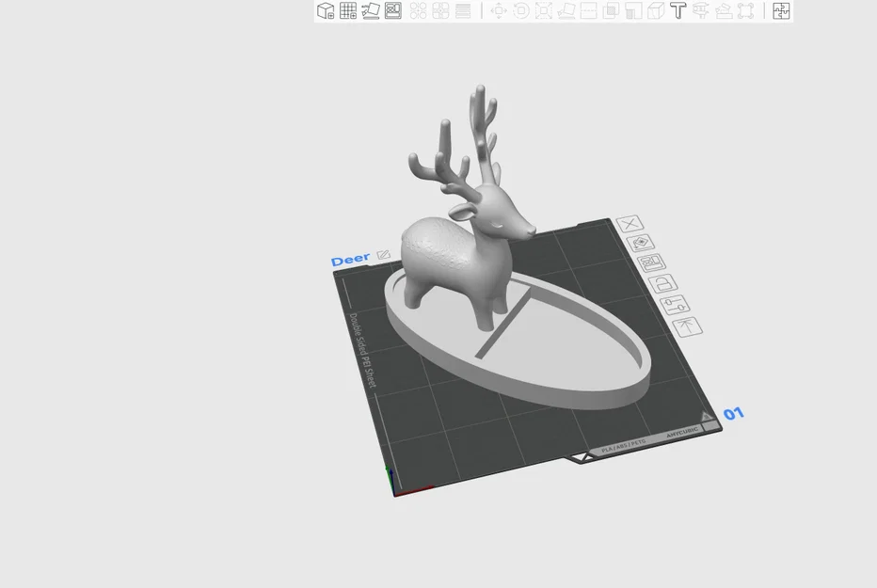The width and height of the screenshot is (877, 588).
Task: Click the toolbar icon right of Text tool
Action: click(x=701, y=10)
